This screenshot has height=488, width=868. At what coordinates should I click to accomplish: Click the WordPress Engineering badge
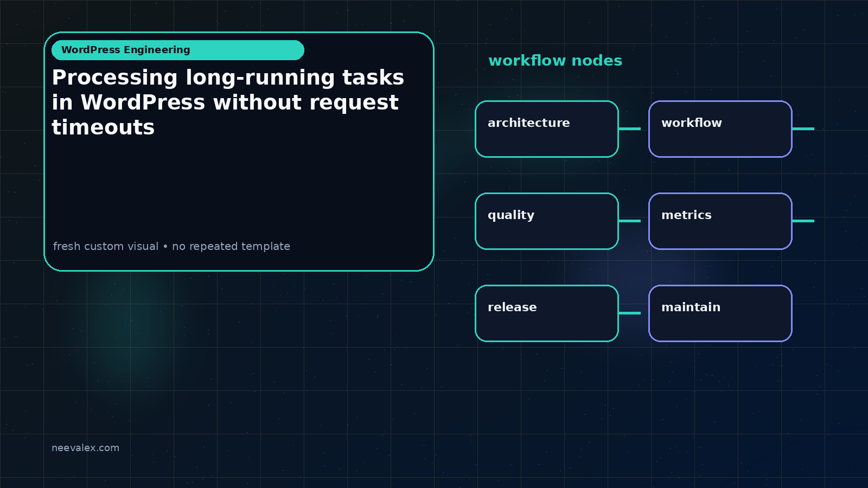(178, 50)
